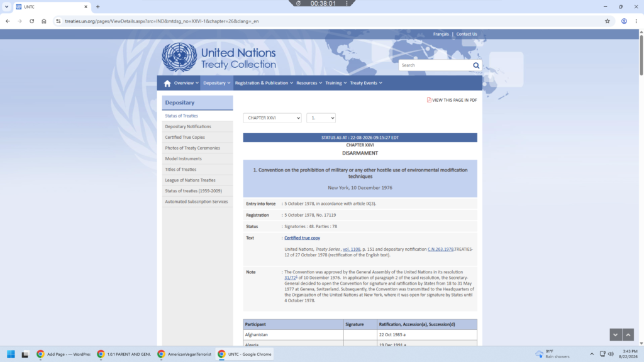
Task: Close the UNTC browser tab
Action: (x=86, y=6)
